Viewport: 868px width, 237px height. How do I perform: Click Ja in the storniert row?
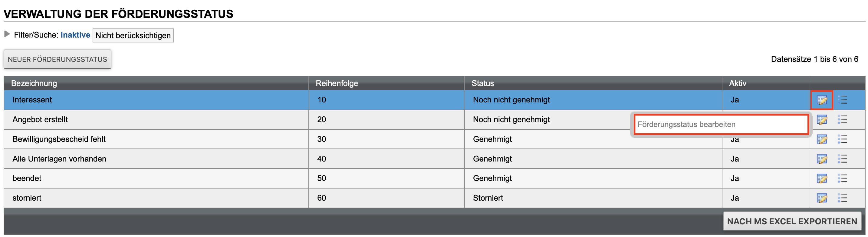(x=735, y=198)
